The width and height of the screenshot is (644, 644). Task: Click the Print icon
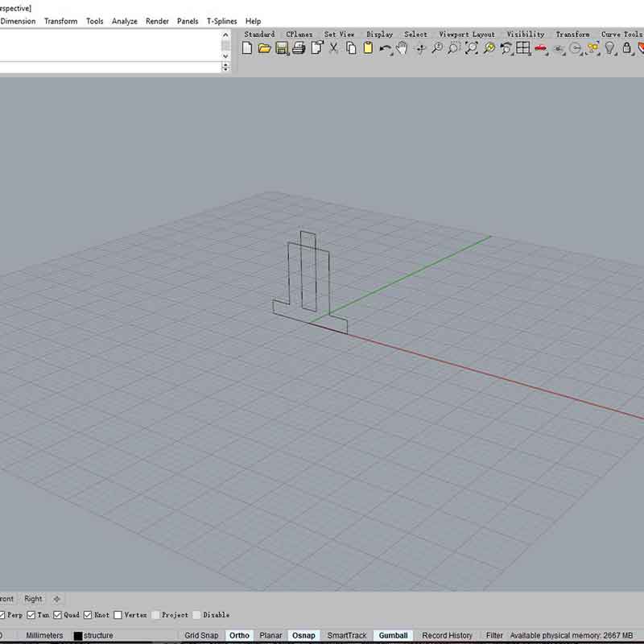(299, 48)
